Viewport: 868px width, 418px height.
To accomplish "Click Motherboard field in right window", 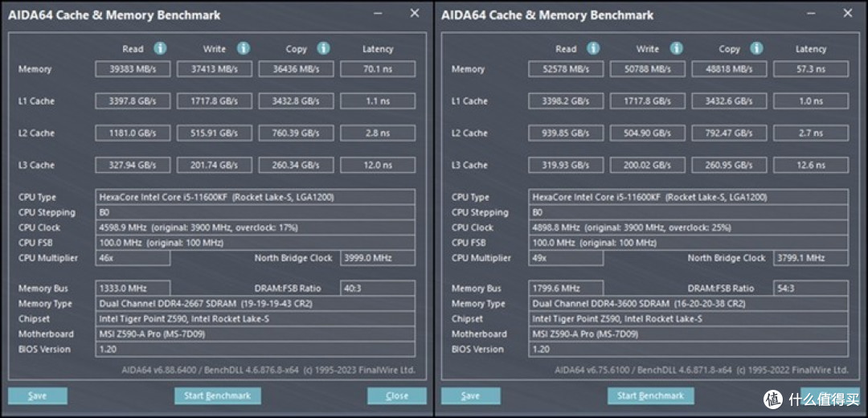I will coord(688,334).
